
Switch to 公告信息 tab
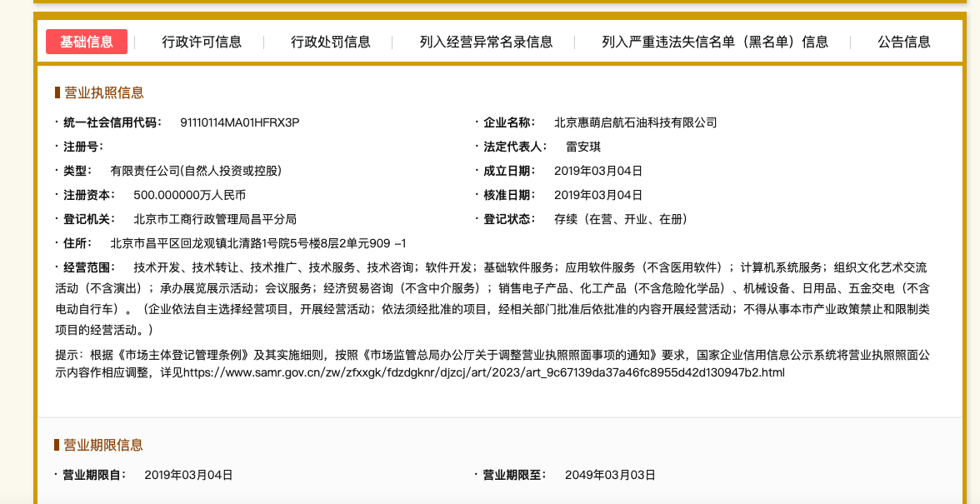(x=903, y=42)
